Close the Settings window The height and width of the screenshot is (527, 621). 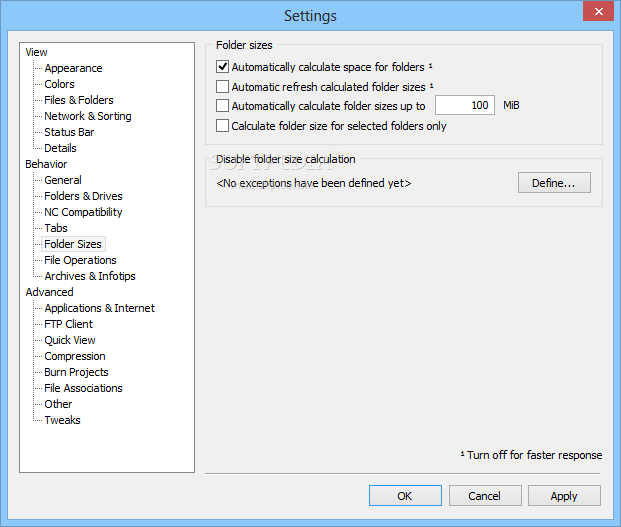tap(598, 13)
